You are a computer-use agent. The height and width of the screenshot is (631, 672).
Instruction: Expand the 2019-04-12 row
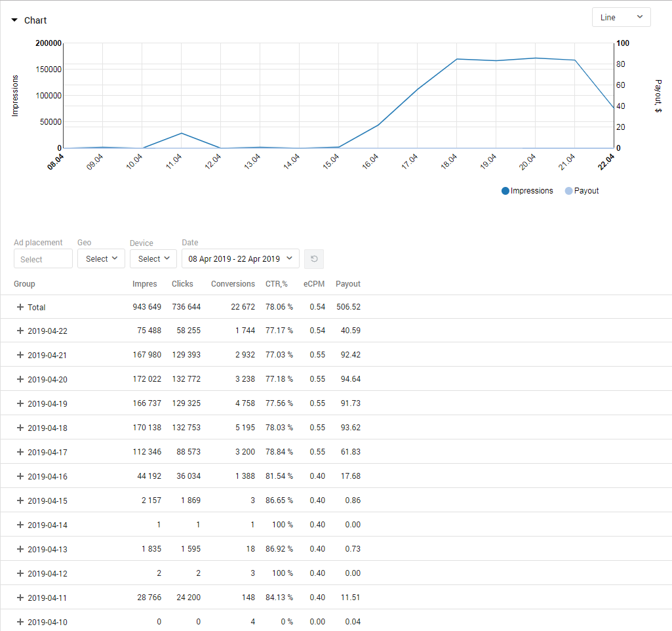20,573
